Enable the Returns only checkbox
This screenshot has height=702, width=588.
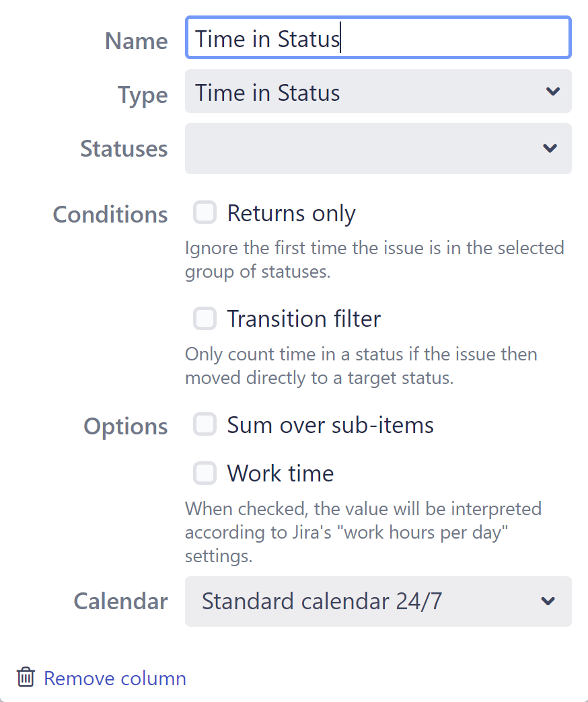tap(205, 212)
